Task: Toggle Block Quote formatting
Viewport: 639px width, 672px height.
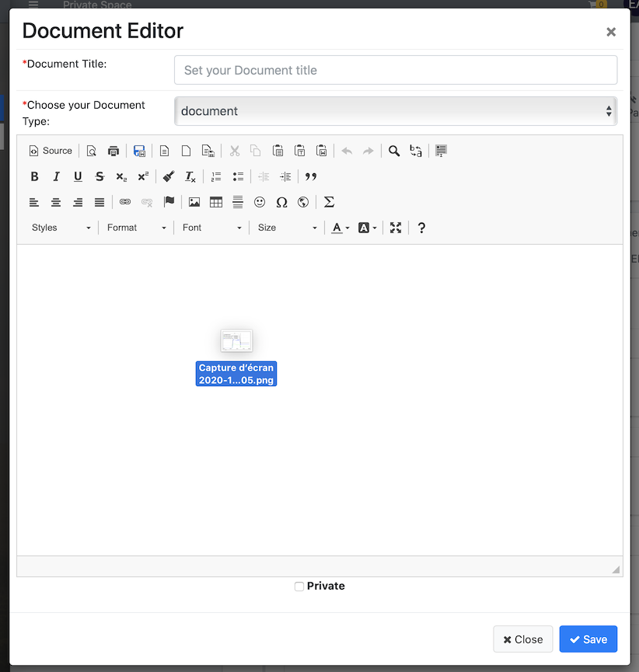Action: 311,176
